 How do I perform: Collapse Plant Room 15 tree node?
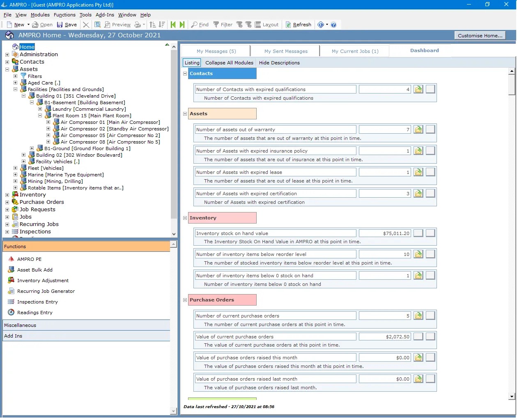(40, 116)
